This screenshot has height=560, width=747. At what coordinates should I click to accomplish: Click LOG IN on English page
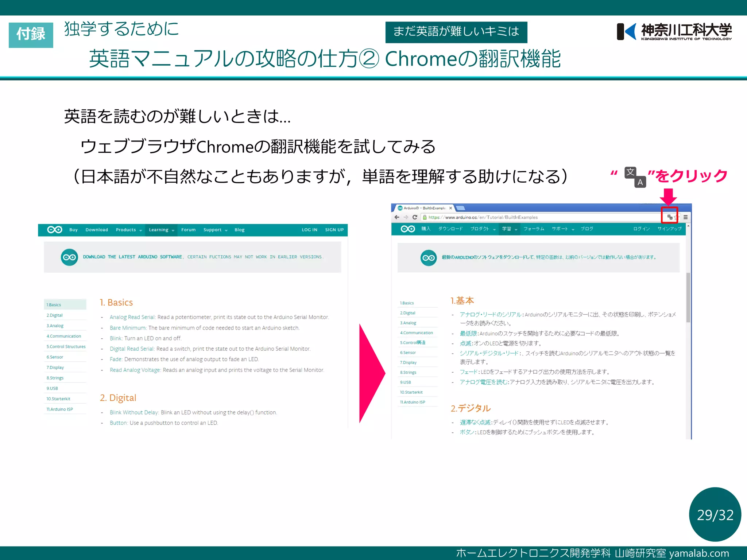309,230
